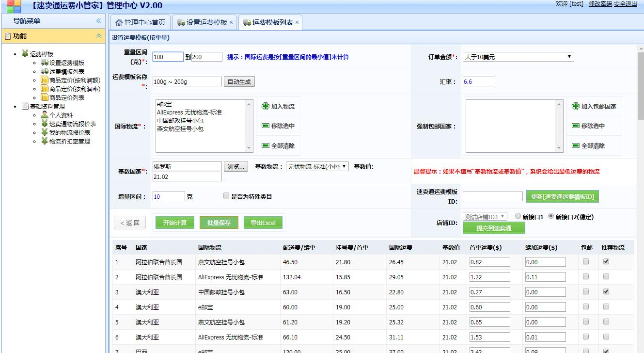Check 包邮 for the 阿拉伯联合酋长国 row

585,261
